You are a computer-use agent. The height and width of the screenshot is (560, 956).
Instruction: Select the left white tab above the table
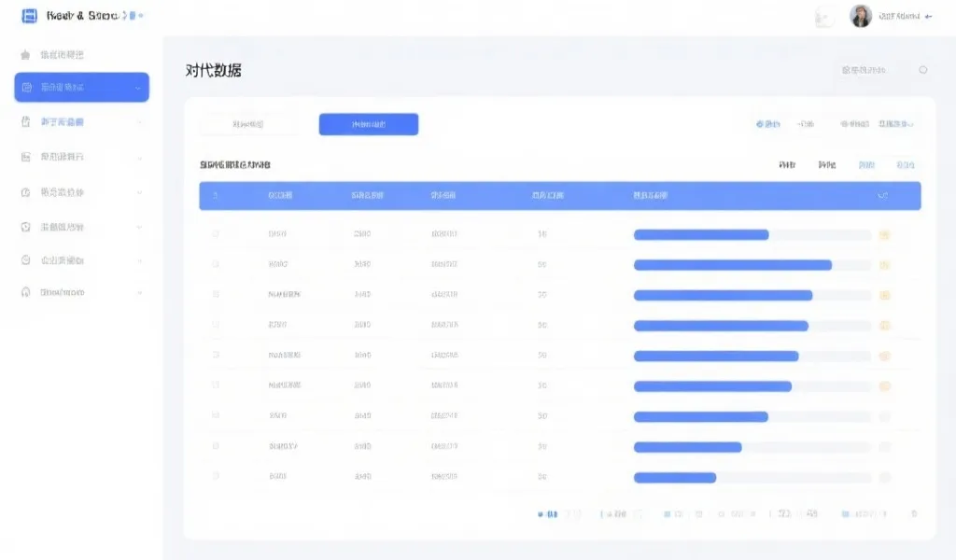248,123
